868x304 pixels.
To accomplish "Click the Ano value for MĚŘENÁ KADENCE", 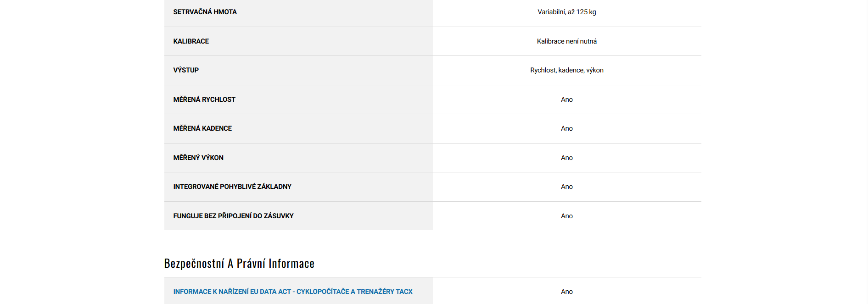I will pyautogui.click(x=566, y=128).
